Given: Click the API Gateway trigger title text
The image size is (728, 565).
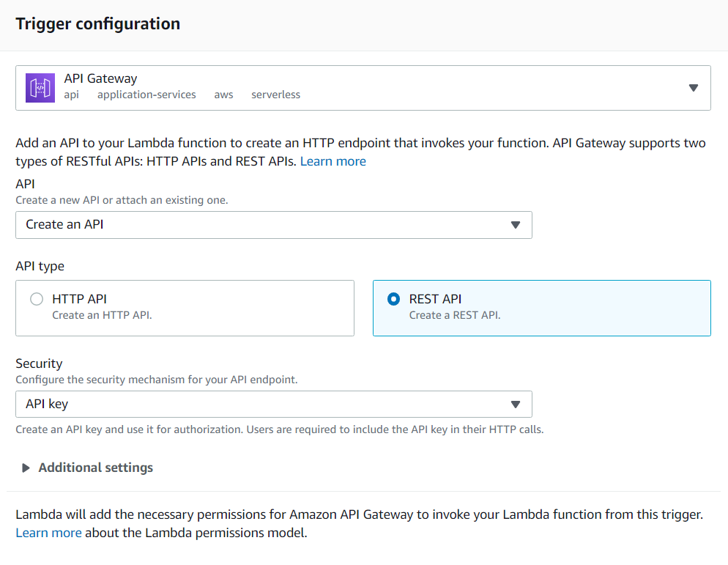Looking at the screenshot, I should [100, 78].
